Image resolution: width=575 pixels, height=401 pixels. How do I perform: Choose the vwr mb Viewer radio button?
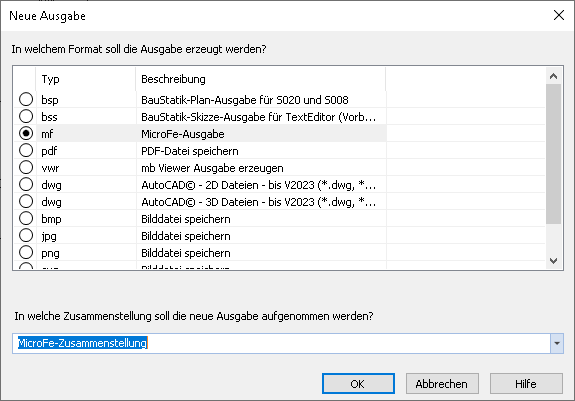point(26,168)
